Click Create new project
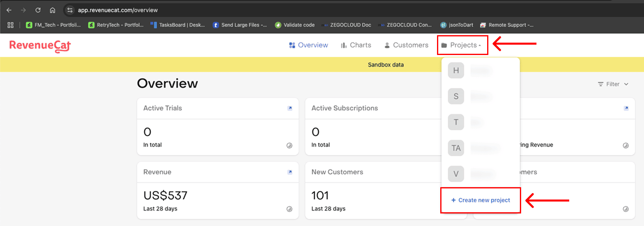This screenshot has width=644, height=226. click(480, 200)
